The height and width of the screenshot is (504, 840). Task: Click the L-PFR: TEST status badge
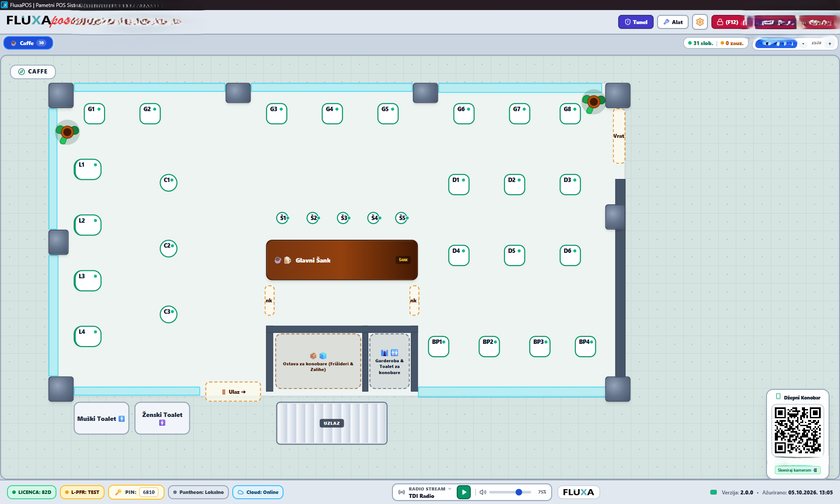(82, 492)
